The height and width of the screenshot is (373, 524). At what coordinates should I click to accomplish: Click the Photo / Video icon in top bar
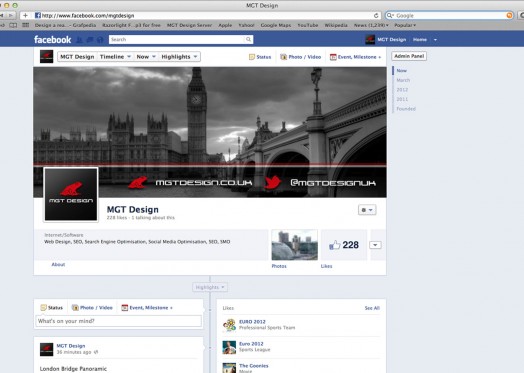point(283,57)
